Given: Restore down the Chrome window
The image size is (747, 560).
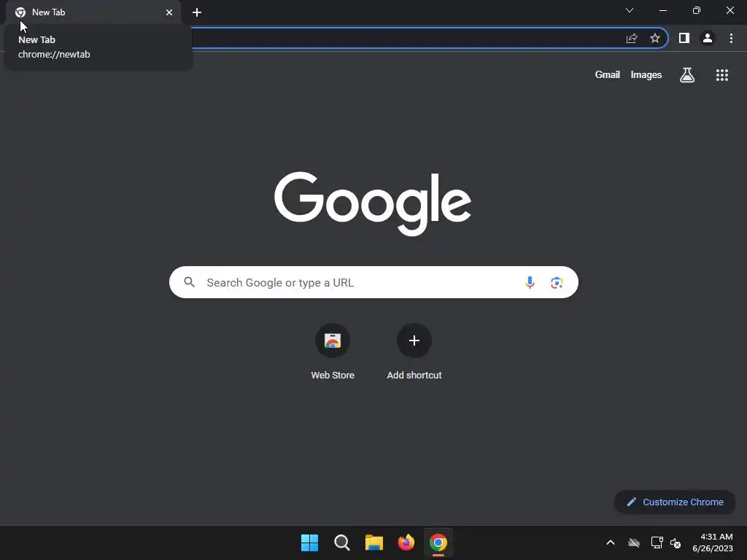Looking at the screenshot, I should pos(697,10).
